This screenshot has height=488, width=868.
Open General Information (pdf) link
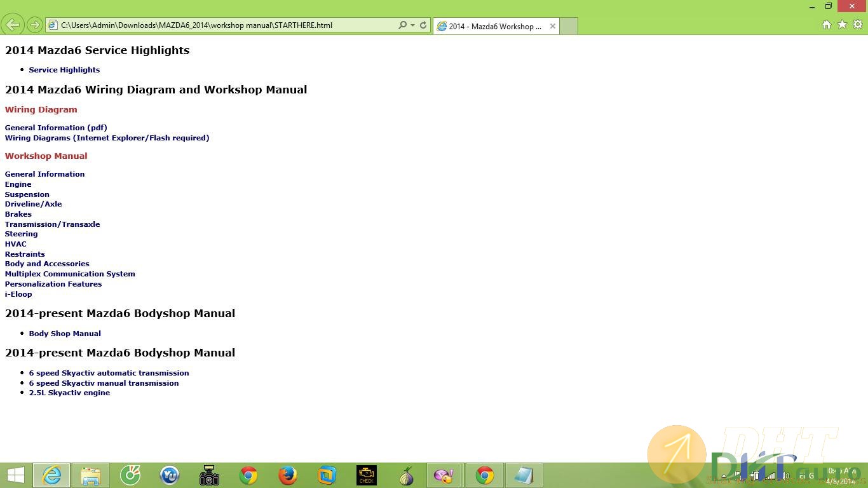click(x=56, y=128)
